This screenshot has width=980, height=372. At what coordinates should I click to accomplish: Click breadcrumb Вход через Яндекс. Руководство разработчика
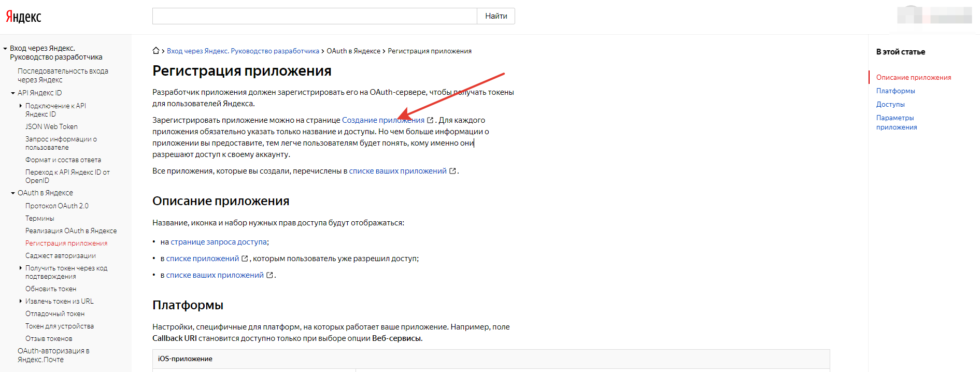tap(243, 51)
